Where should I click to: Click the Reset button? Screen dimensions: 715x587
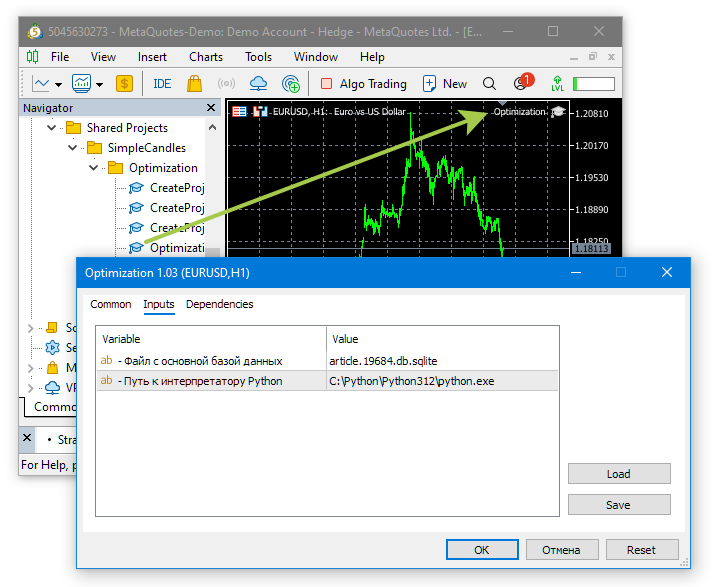(x=642, y=550)
